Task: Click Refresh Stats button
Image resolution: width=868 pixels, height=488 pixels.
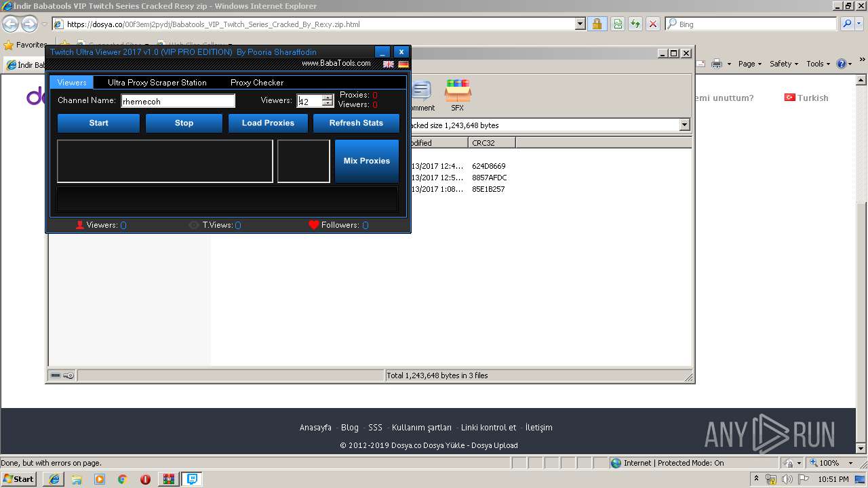Action: (x=356, y=123)
